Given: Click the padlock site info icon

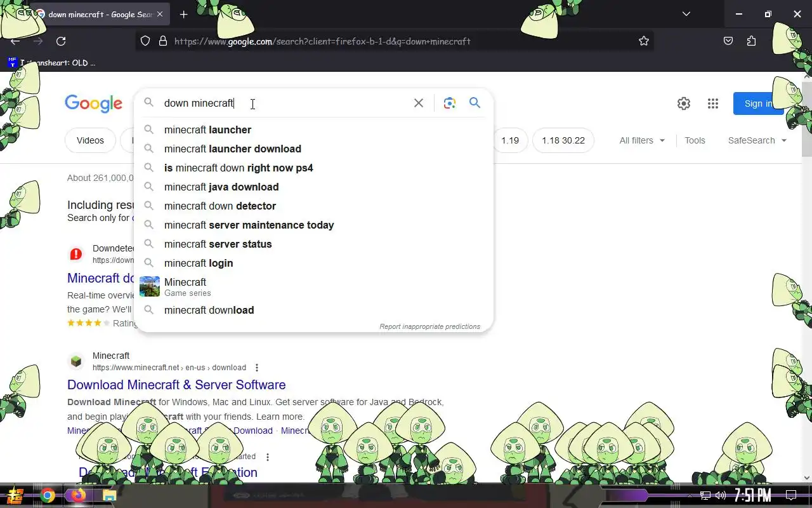Looking at the screenshot, I should pyautogui.click(x=163, y=41).
